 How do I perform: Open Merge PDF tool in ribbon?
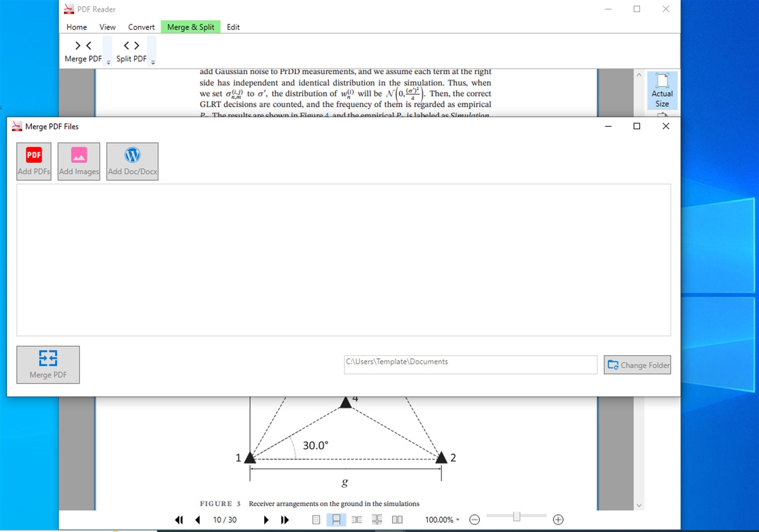coord(83,51)
